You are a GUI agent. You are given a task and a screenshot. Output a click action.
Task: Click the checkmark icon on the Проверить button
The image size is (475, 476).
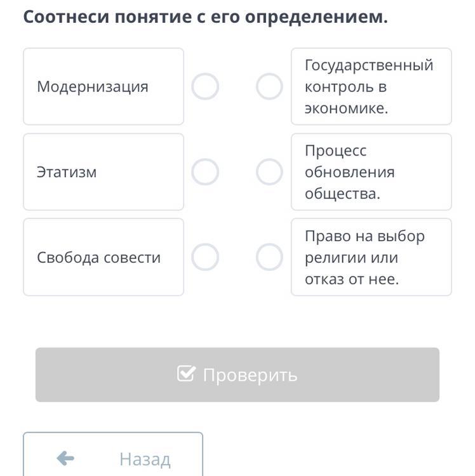[x=186, y=374]
